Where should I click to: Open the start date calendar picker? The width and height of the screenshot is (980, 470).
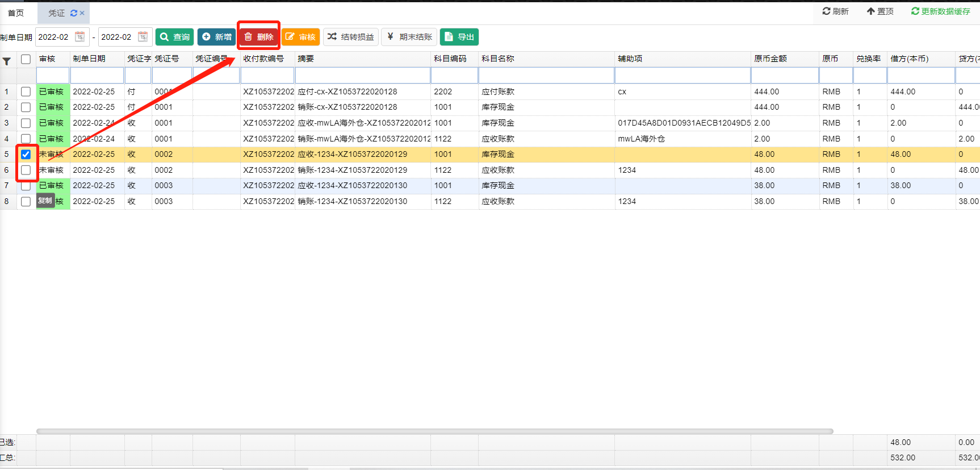point(80,37)
